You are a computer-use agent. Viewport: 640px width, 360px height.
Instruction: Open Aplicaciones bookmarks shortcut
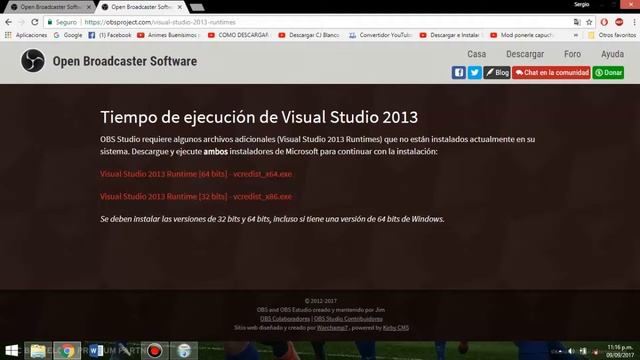tap(26, 35)
